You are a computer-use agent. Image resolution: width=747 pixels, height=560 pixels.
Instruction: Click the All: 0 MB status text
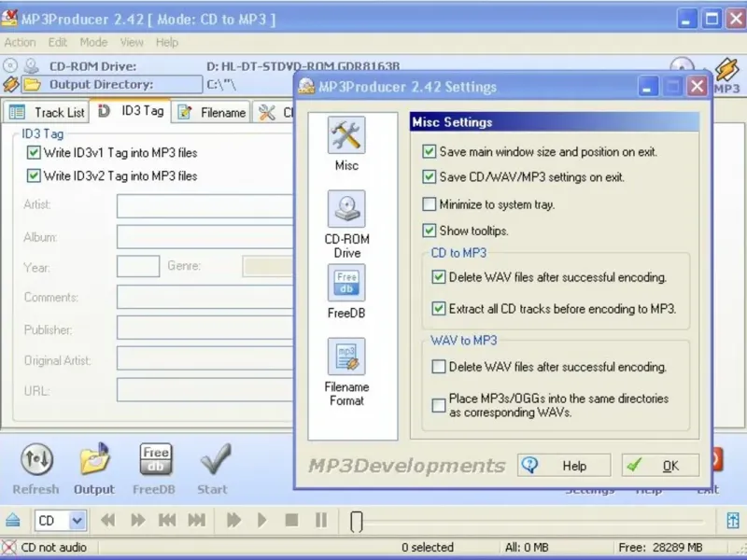coord(527,548)
